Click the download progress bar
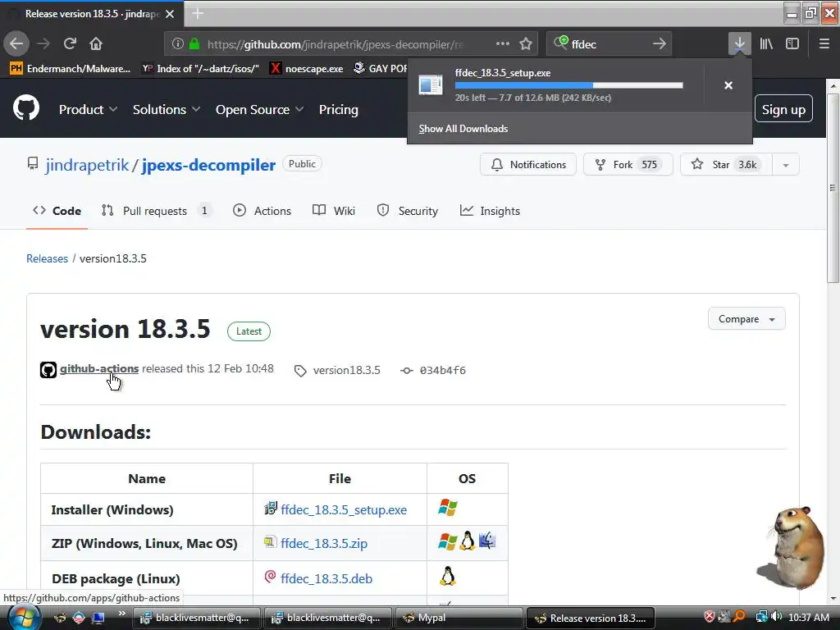 (569, 85)
